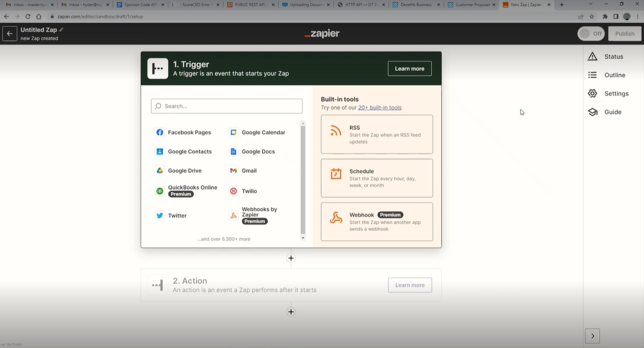Click Learn more in the Action step

coord(410,285)
